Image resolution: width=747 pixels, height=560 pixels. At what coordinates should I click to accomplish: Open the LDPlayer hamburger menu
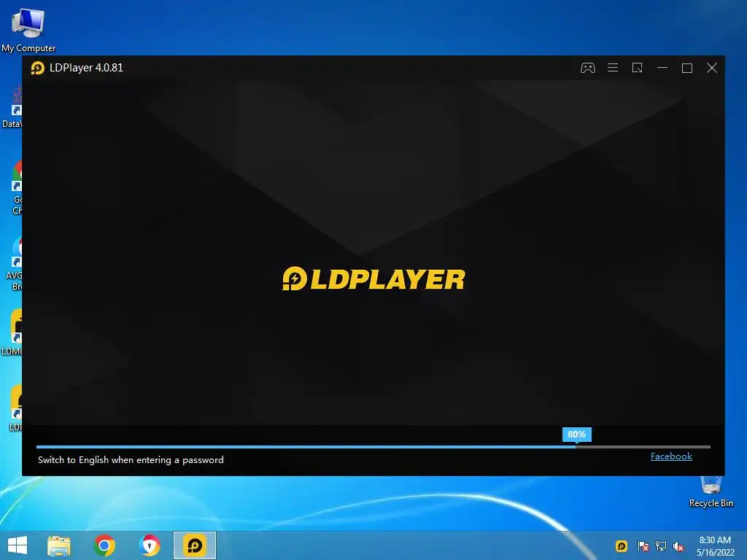[x=613, y=68]
